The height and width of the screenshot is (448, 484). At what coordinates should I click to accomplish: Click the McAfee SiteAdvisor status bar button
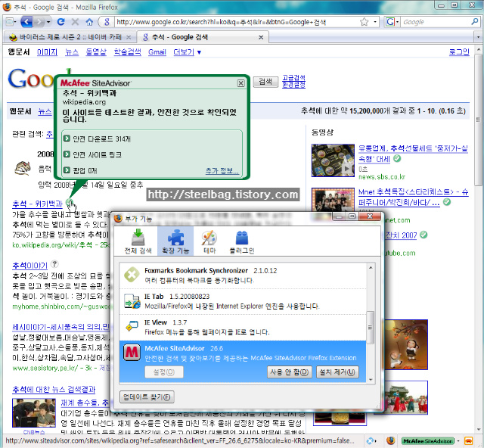428,441
